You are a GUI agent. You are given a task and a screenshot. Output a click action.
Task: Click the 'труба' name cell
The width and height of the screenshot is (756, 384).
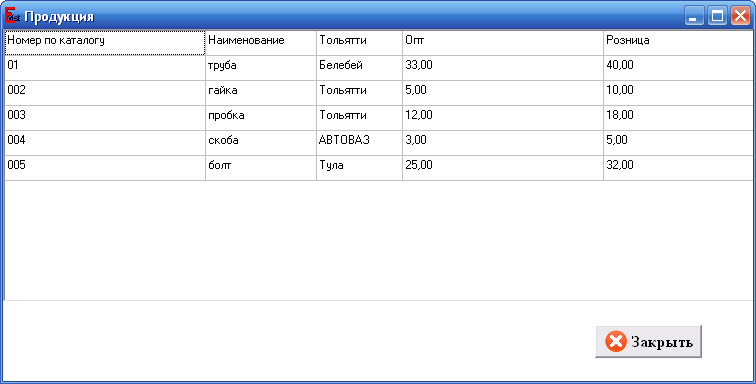[x=261, y=68]
